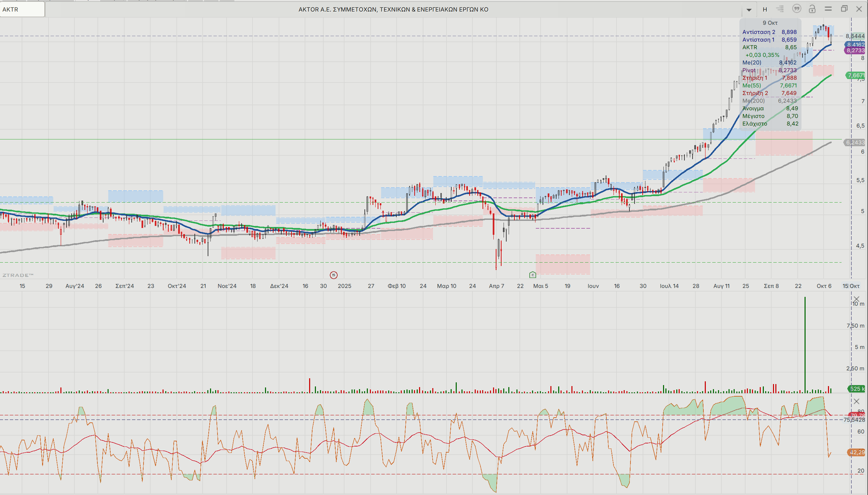Click the quote bubble icon
The width and height of the screenshot is (868, 495).
point(796,9)
